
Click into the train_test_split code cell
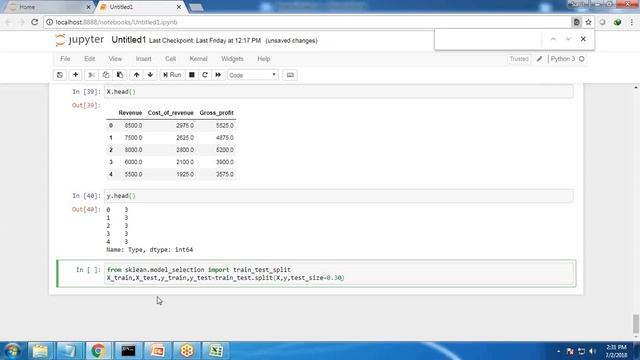tap(340, 273)
